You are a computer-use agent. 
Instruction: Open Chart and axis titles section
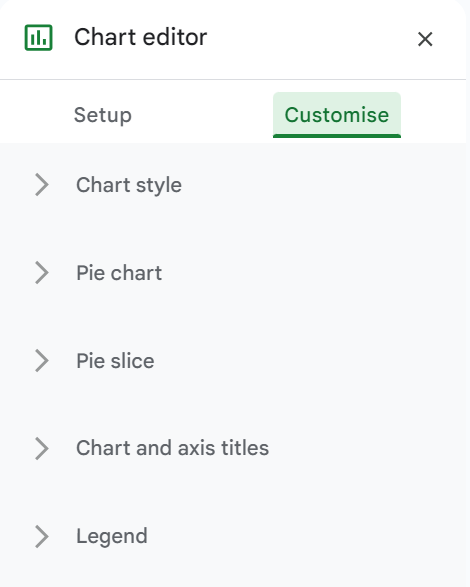(172, 448)
